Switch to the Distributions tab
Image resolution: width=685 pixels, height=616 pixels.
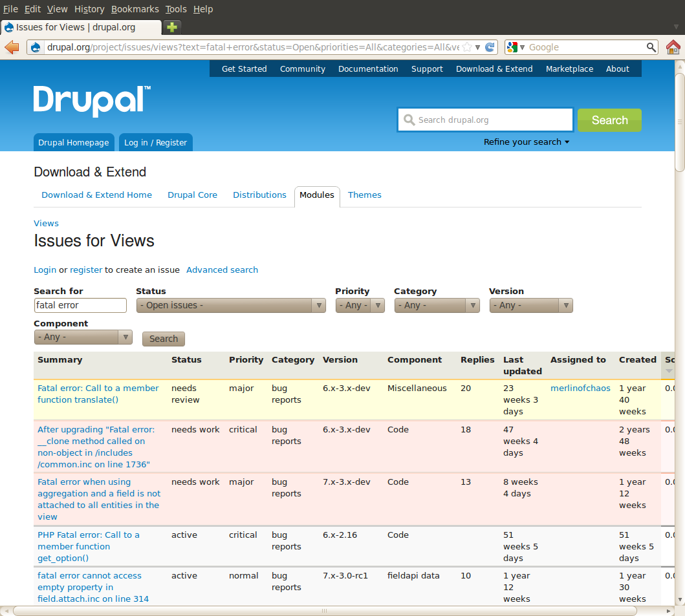(x=259, y=195)
